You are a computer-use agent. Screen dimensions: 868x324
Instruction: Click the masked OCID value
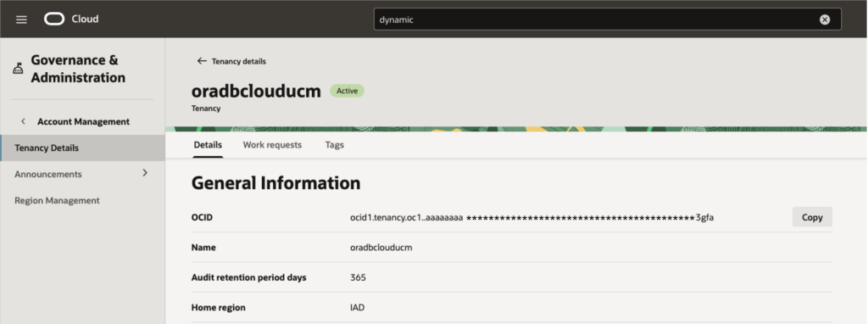[x=532, y=218]
